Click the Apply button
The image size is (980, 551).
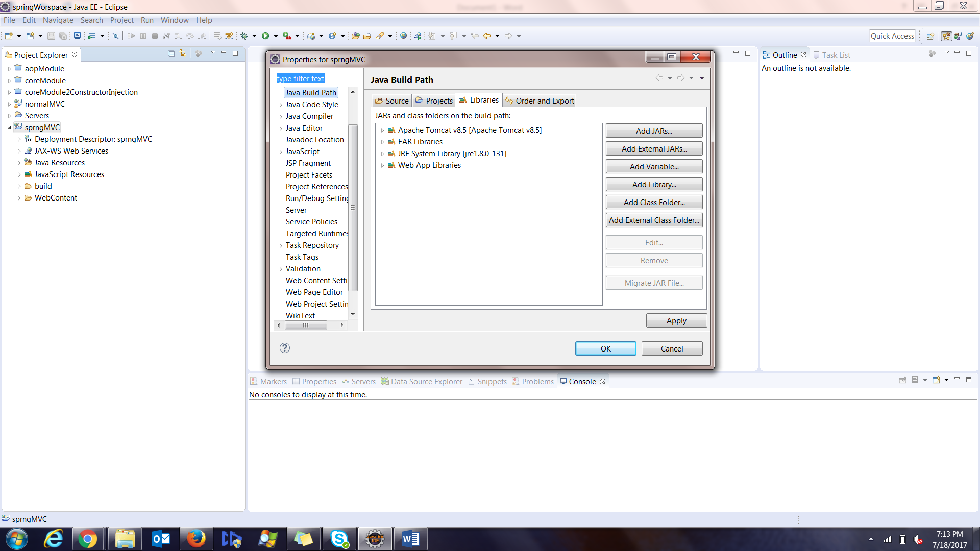point(676,320)
